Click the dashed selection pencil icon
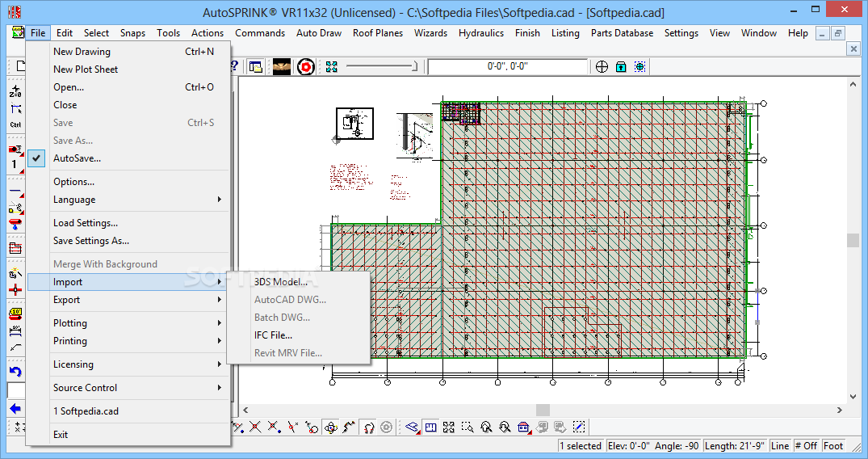 click(578, 427)
